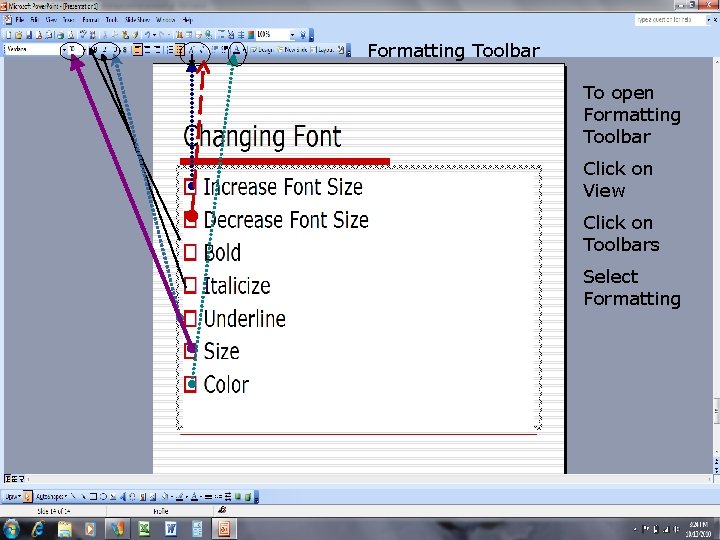Click the Color/Grayscale icon

[x=251, y=35]
